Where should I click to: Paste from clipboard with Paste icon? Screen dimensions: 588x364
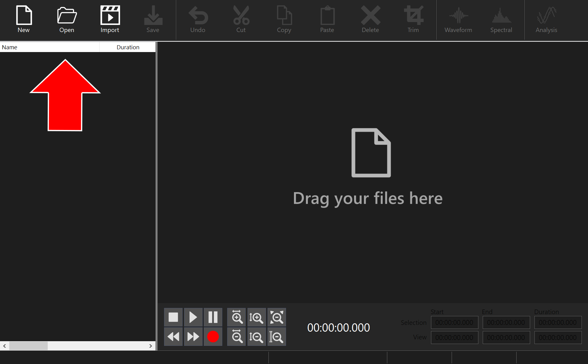327,19
